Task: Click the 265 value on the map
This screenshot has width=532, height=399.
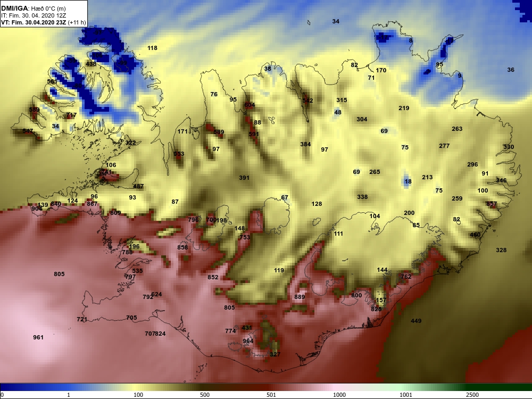Action: click(375, 172)
